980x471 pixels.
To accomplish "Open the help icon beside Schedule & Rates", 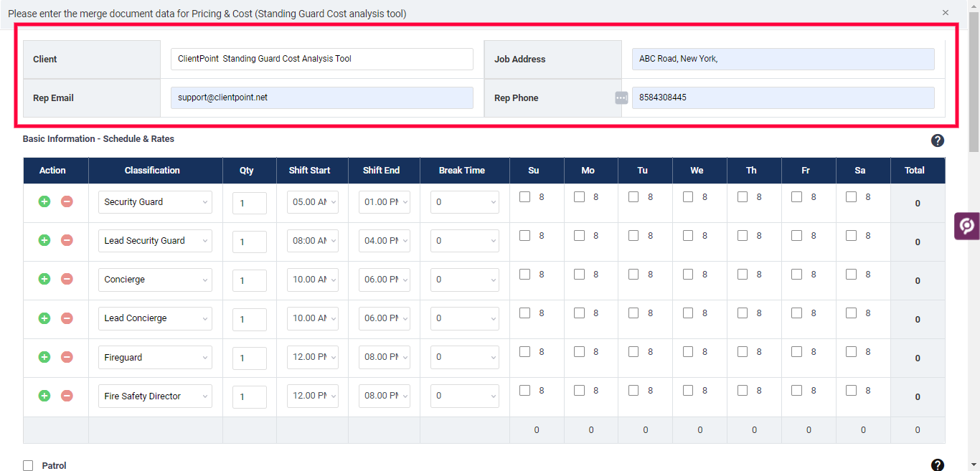I will pyautogui.click(x=938, y=141).
